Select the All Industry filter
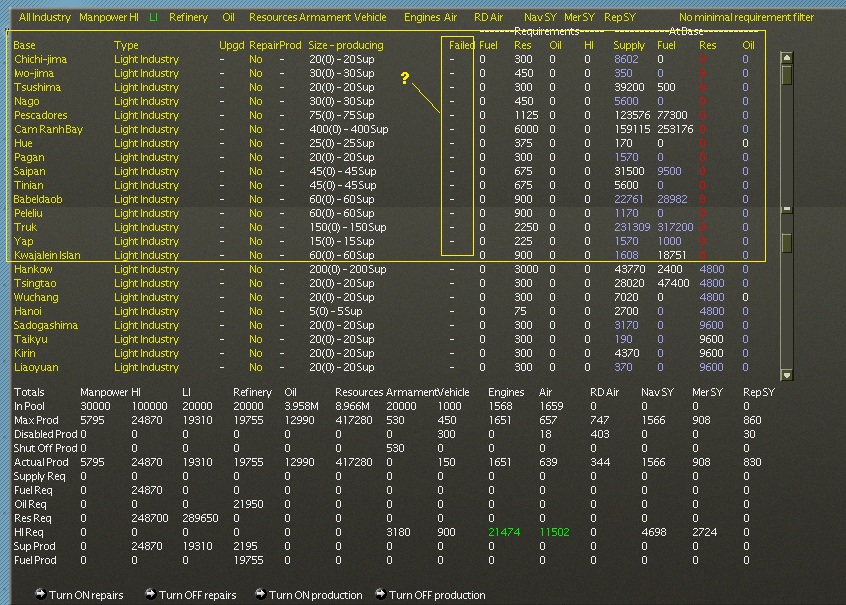This screenshot has height=605, width=846. [x=44, y=17]
